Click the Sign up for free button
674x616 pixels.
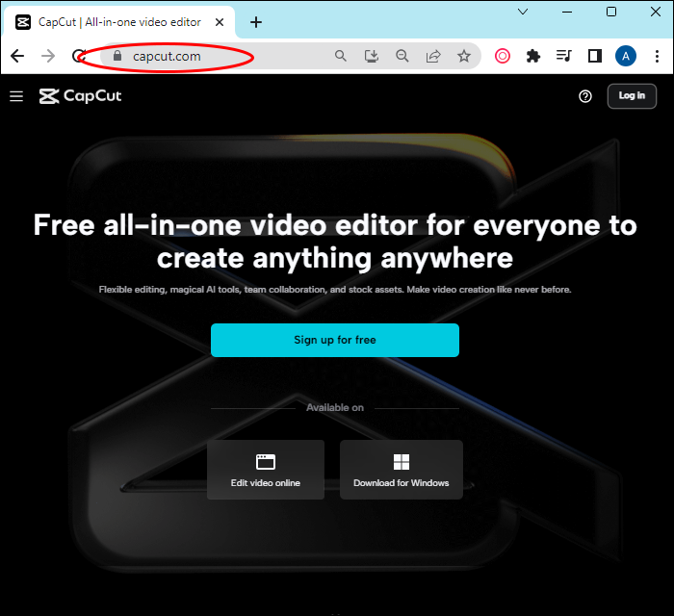335,340
